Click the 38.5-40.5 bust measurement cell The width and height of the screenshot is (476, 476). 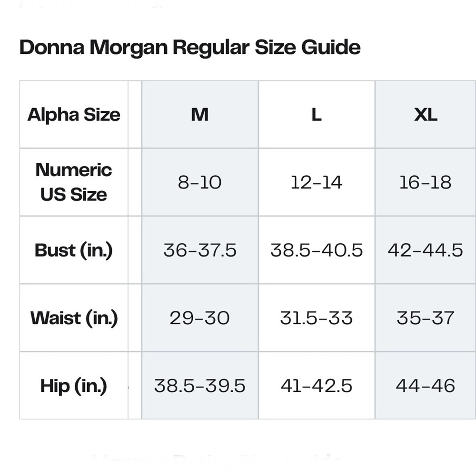coord(317,250)
